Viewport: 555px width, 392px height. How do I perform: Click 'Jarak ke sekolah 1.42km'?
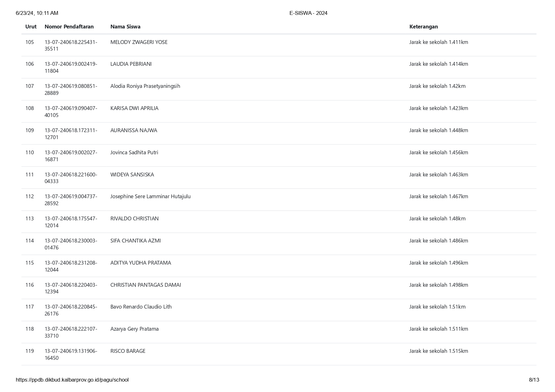(x=437, y=86)
